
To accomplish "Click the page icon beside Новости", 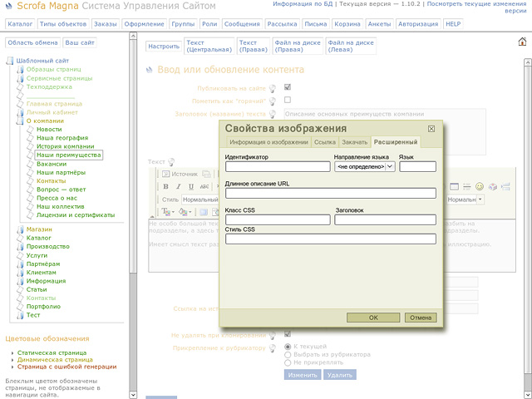I will pyautogui.click(x=30, y=130).
